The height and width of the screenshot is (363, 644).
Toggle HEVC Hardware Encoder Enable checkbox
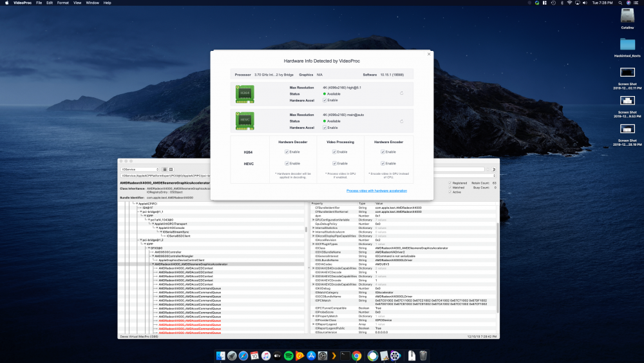click(x=383, y=163)
